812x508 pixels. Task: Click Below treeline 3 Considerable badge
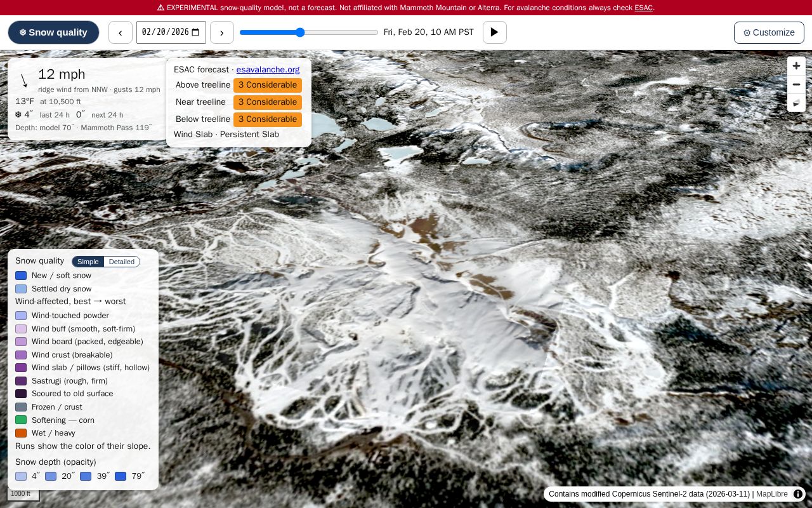(x=268, y=119)
